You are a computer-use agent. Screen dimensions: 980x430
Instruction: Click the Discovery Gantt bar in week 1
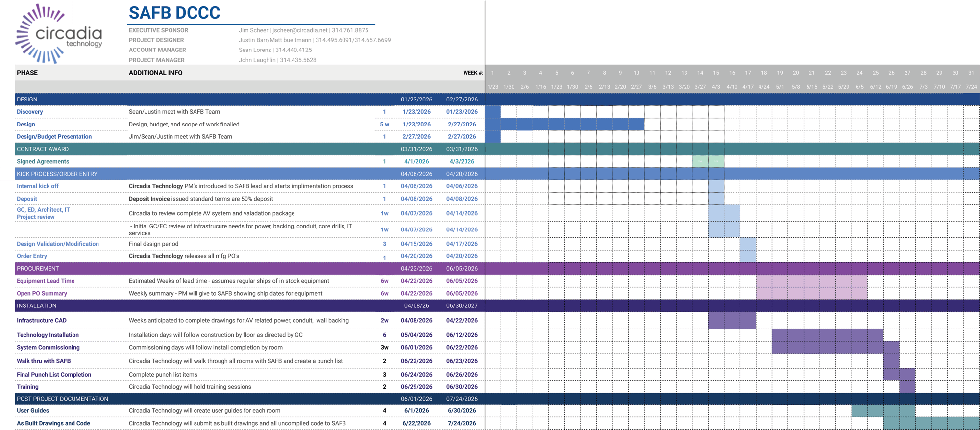pos(493,112)
